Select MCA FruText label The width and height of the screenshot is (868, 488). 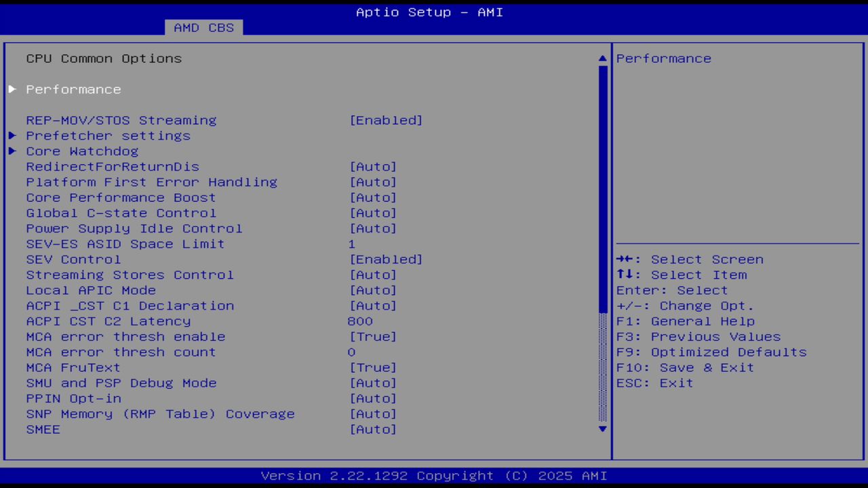pos(73,368)
